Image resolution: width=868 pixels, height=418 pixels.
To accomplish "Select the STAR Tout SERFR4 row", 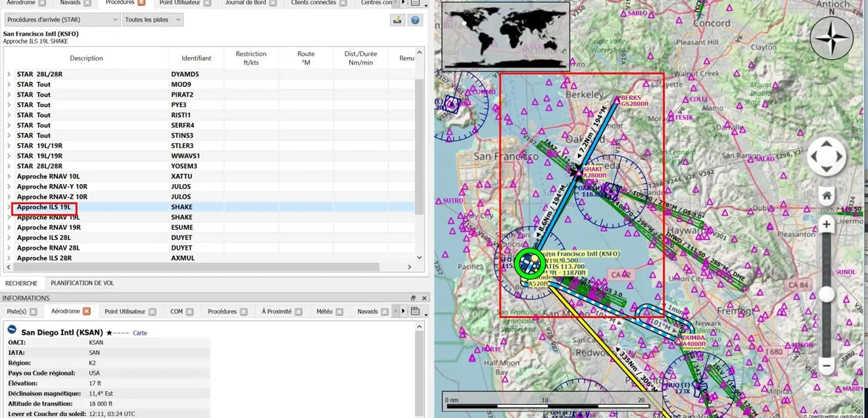I will tap(209, 125).
